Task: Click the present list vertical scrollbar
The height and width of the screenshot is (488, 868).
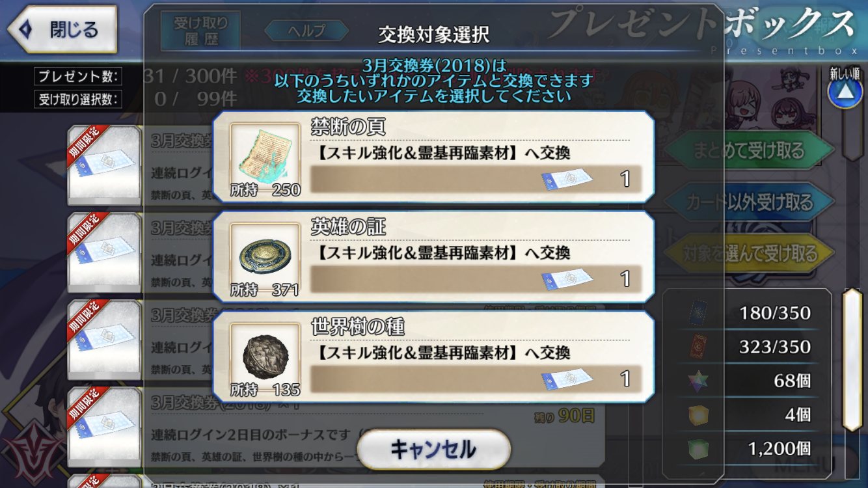Action: coord(852,360)
